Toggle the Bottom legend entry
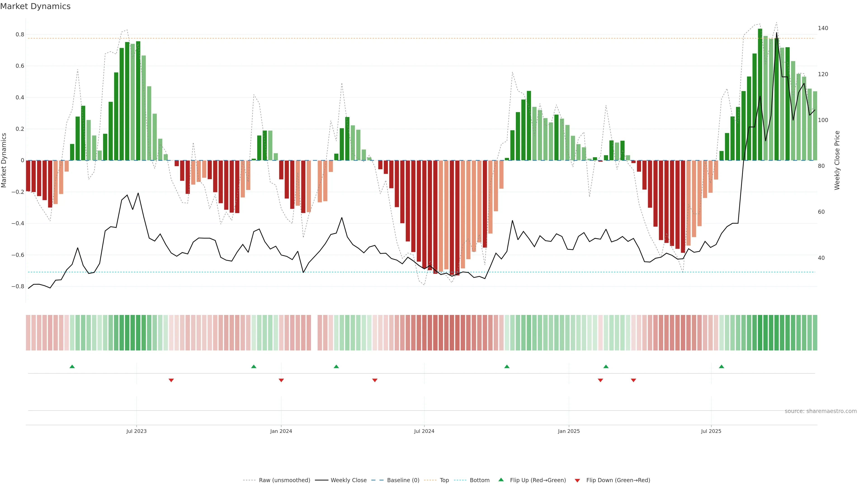868x488 pixels. coord(479,480)
